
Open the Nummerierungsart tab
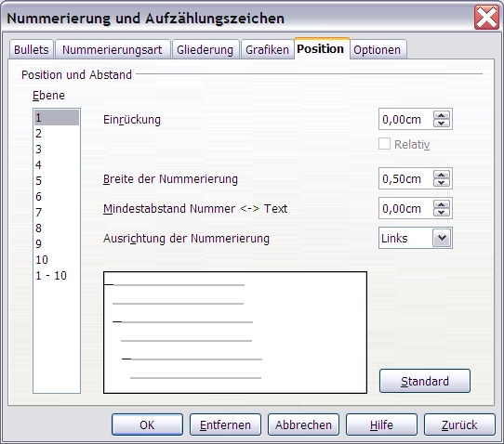click(x=113, y=50)
